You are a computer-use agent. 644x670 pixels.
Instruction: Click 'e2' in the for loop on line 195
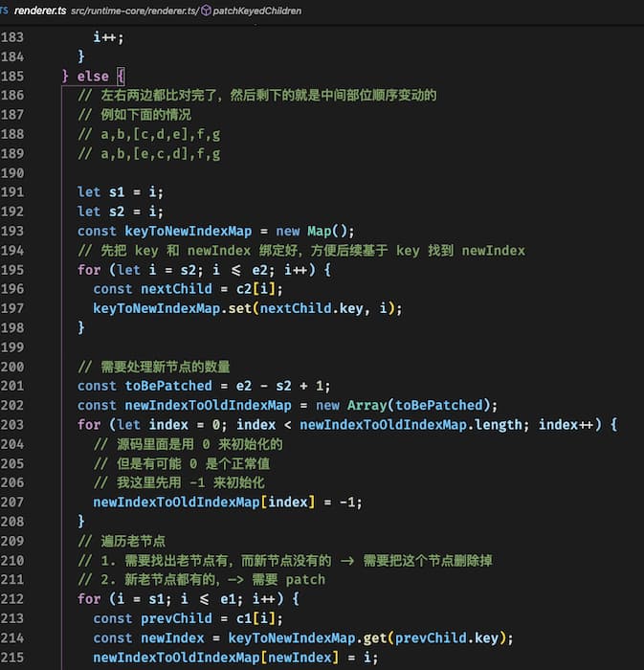pos(259,270)
